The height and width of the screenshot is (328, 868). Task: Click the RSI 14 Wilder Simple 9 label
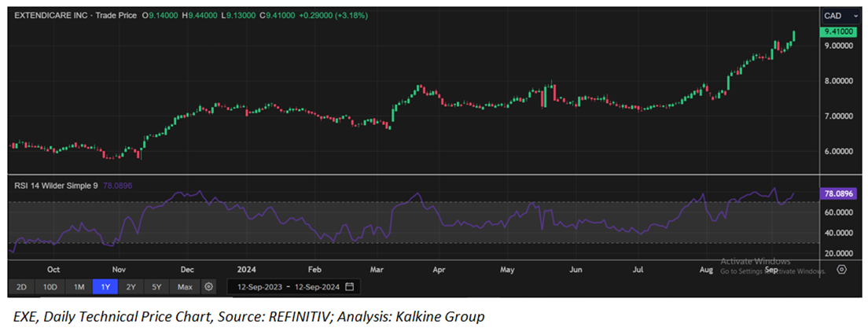[56, 186]
